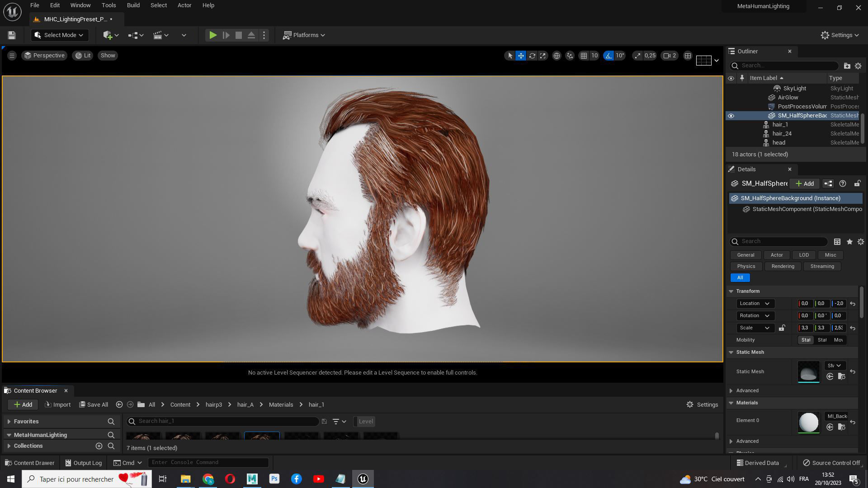This screenshot has height=488, width=868.
Task: Select hair_24 in the Outliner
Action: 782,134
